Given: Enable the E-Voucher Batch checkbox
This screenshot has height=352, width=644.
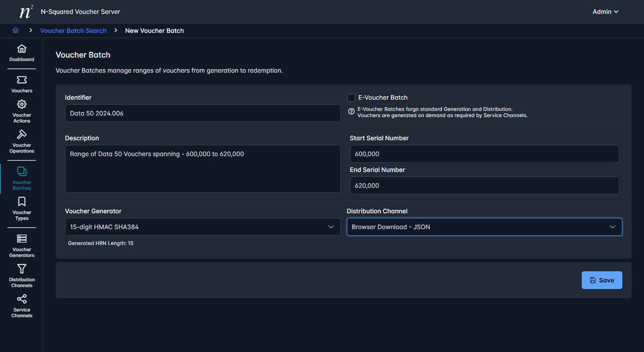Looking at the screenshot, I should [x=351, y=98].
